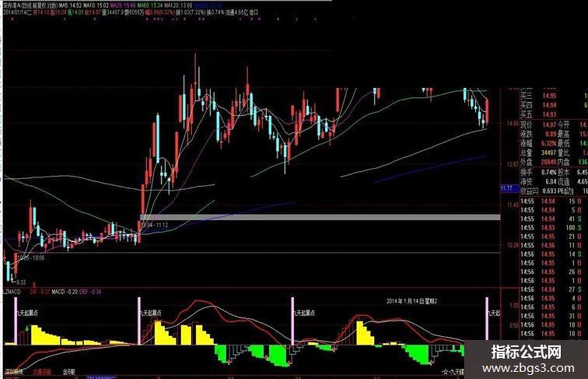Screen dimensions: 588x379
Task: Click the 最高 label in quote panel
Action: [x=564, y=134]
